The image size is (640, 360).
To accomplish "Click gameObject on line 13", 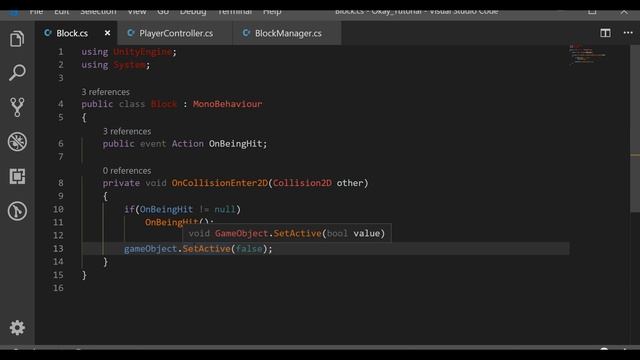I will (150, 249).
